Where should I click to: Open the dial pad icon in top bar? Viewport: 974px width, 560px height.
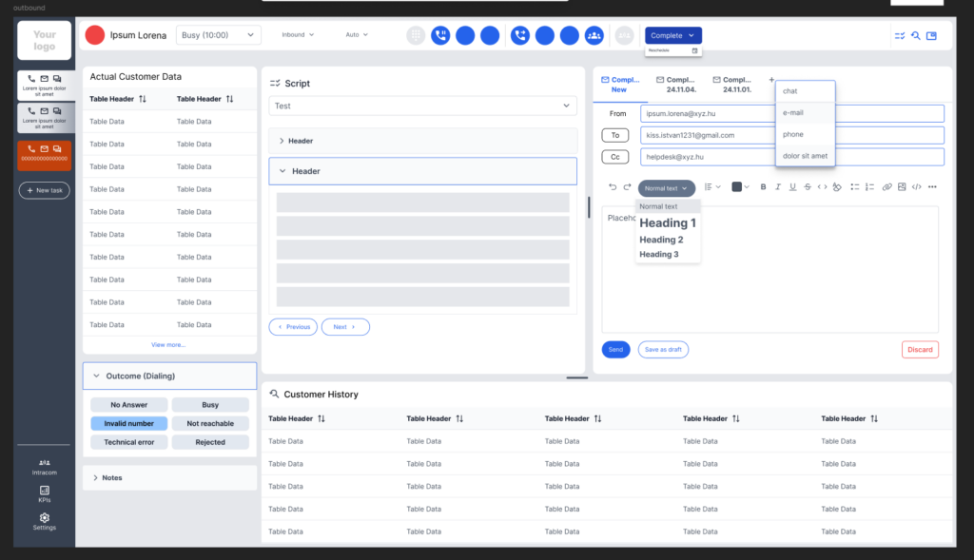pyautogui.click(x=416, y=35)
